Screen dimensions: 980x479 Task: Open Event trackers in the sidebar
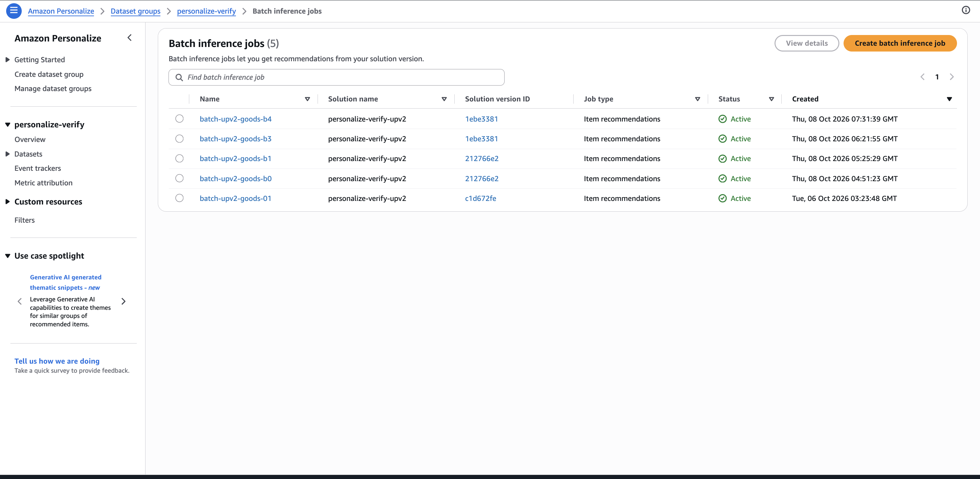click(x=38, y=168)
